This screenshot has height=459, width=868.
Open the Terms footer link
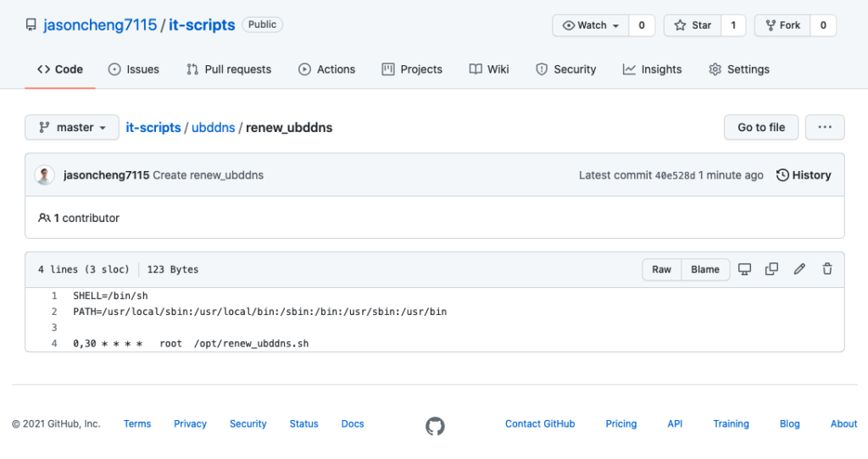(x=137, y=423)
